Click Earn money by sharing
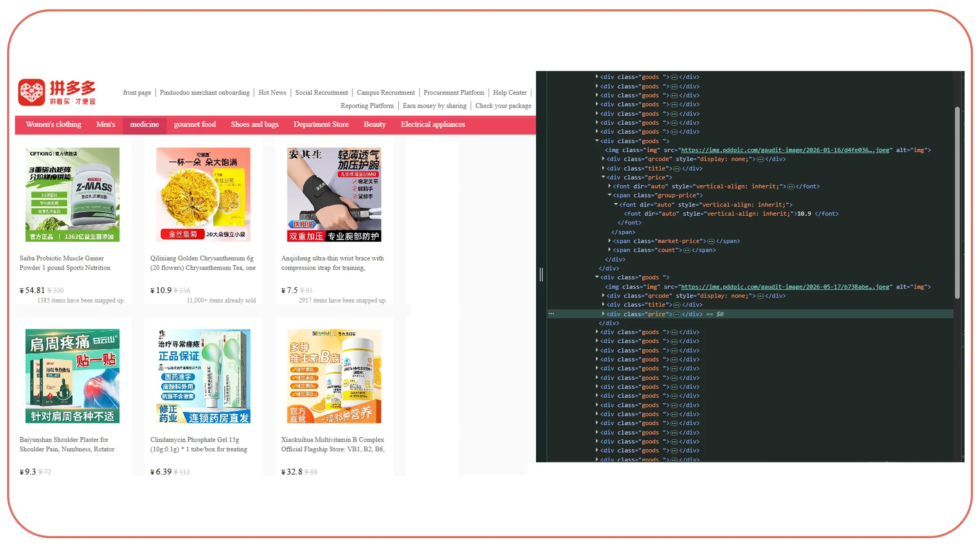The height and width of the screenshot is (547, 980). 434,106
